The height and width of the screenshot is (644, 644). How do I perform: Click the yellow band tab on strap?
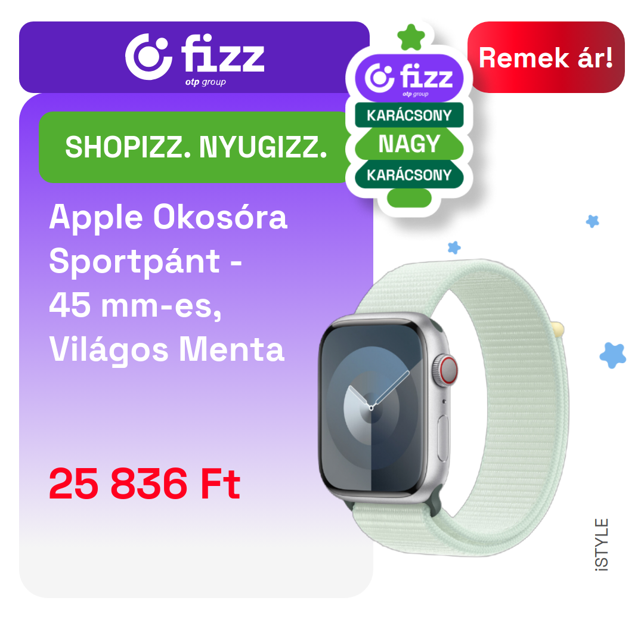[x=559, y=329]
